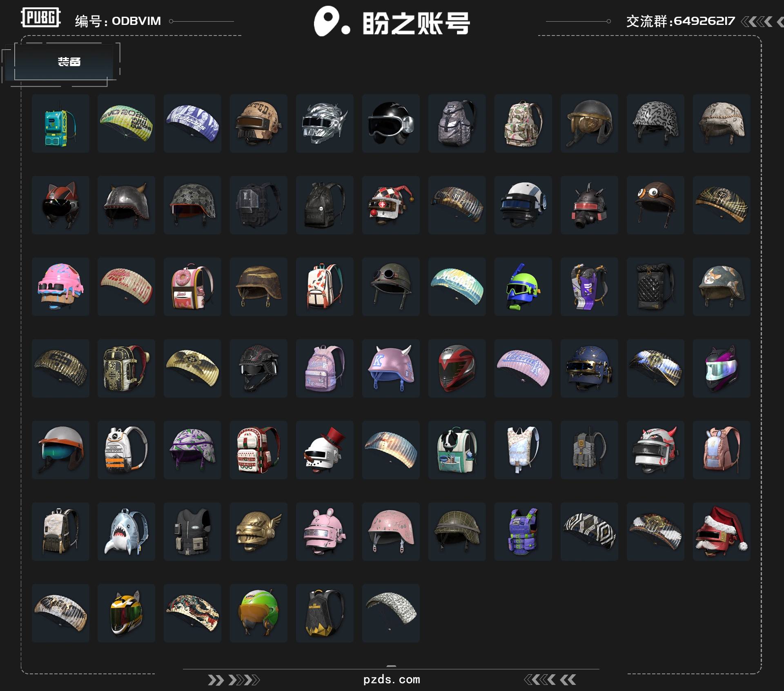Screen dimensions: 784x691
Task: Select the green motorcycle helmet
Action: pos(258,613)
